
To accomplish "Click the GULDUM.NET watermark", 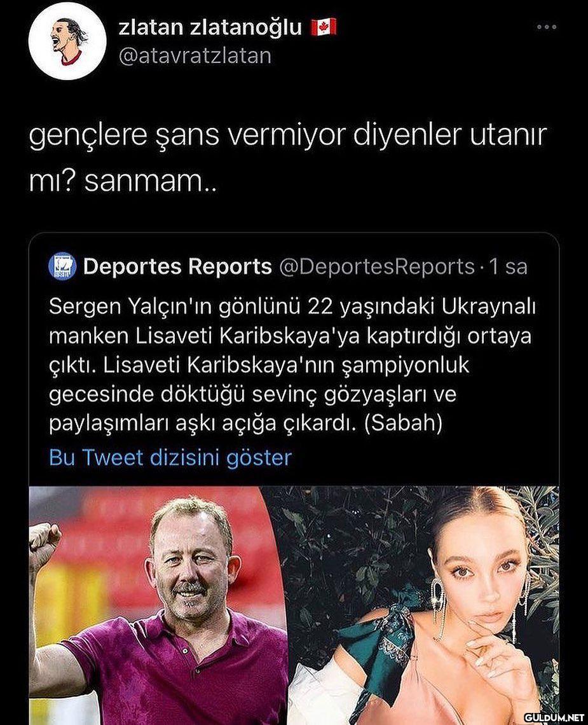I will point(554,717).
